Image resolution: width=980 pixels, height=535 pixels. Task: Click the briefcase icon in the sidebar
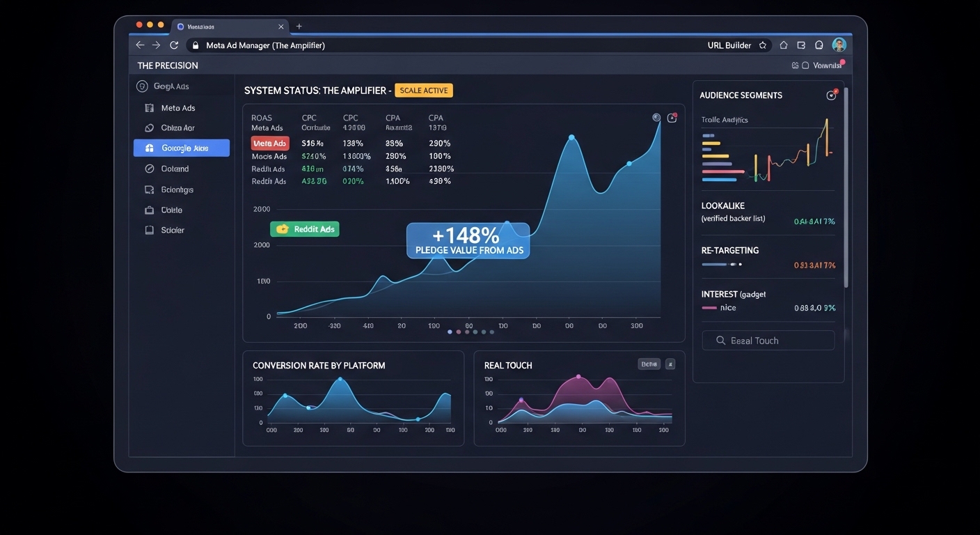point(149,210)
